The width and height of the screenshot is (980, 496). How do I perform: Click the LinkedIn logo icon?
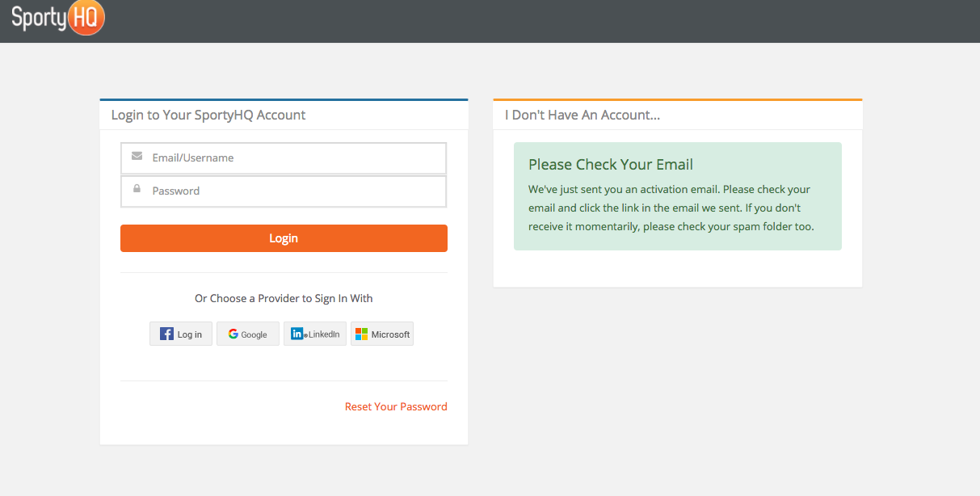[298, 334]
